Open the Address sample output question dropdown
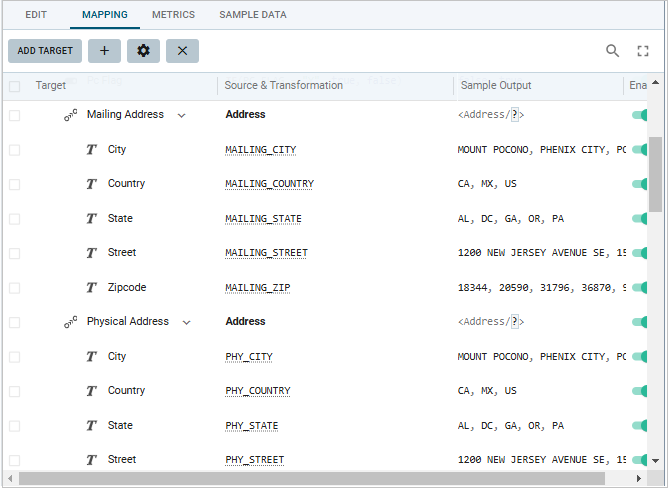Image resolution: width=668 pixels, height=489 pixels. tap(514, 115)
